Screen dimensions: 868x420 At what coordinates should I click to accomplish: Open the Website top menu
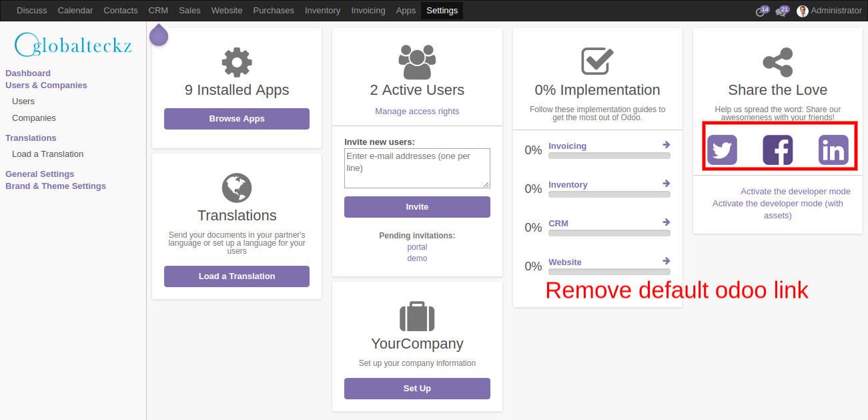point(227,11)
